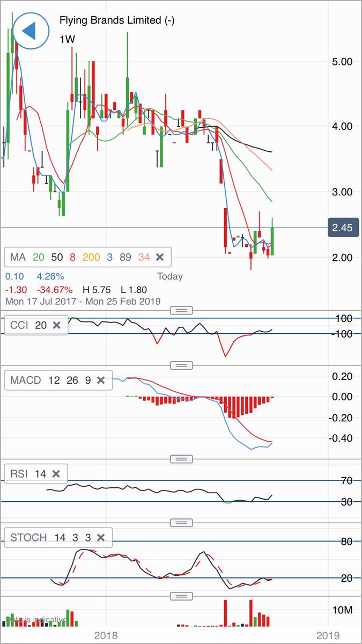Select the resize handle above MACD panel

tap(181, 365)
